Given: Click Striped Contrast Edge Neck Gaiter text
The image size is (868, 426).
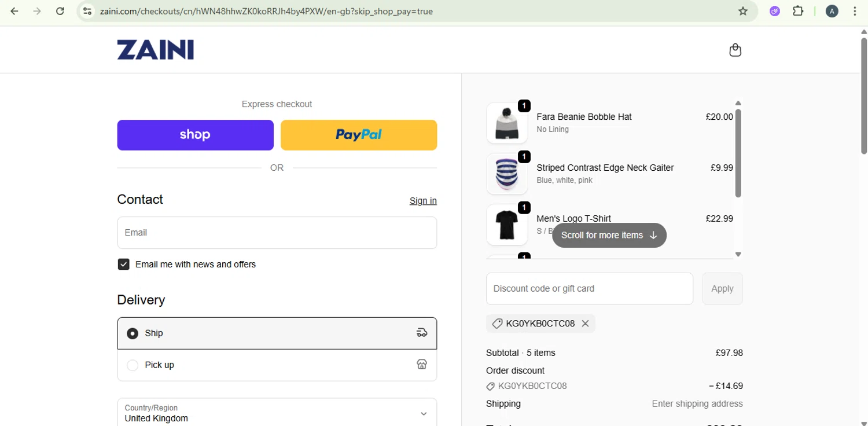Looking at the screenshot, I should (605, 167).
